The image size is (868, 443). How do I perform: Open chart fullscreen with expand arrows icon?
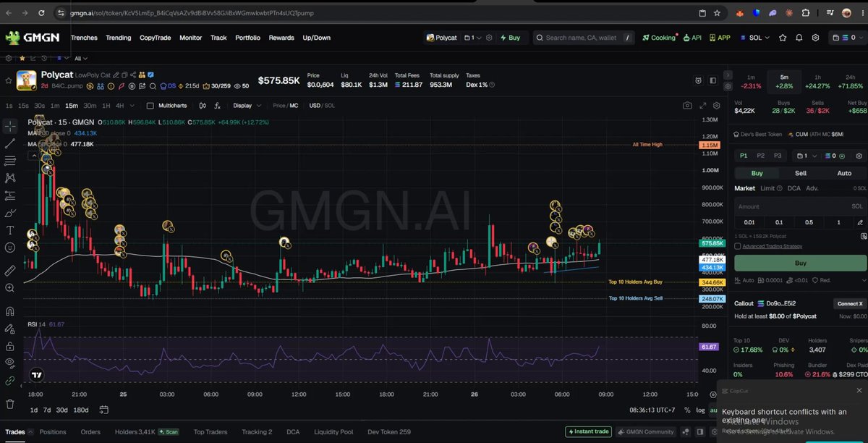[x=702, y=106]
